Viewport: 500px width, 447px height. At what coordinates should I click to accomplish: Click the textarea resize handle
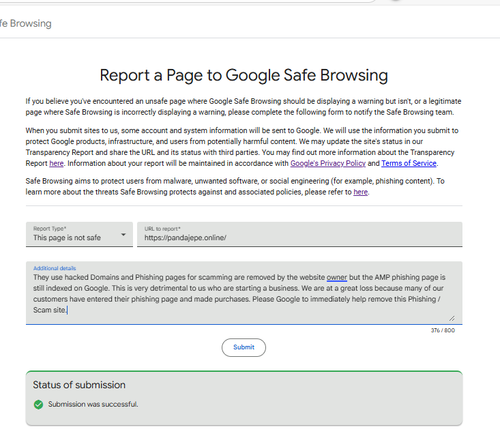pyautogui.click(x=452, y=318)
